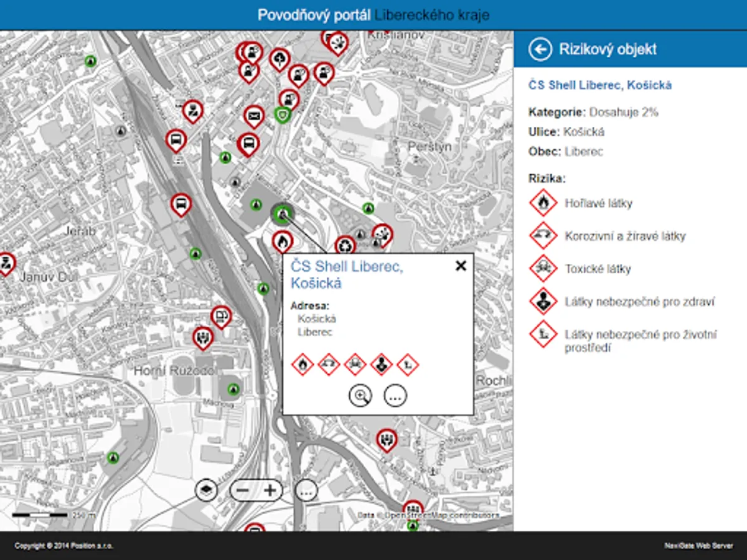This screenshot has width=747, height=560.
Task: Click Povodňový portál Libereckého kraje title
Action: tap(374, 15)
